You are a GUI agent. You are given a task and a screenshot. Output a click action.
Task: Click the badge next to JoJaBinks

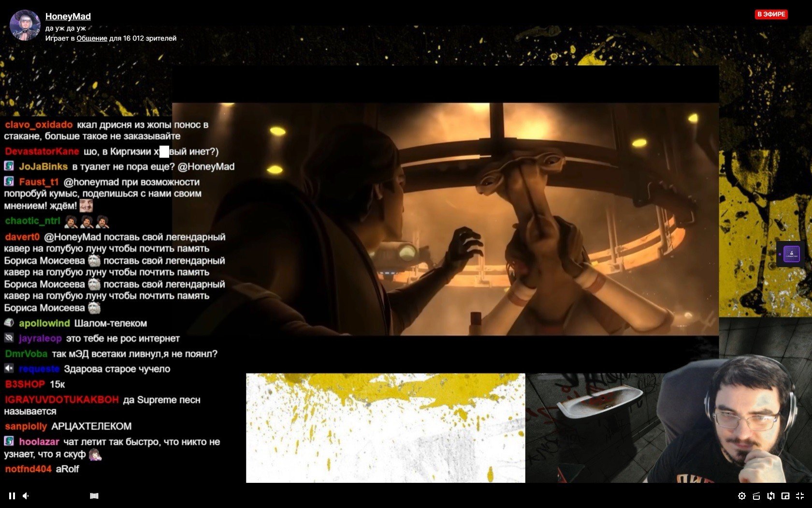[9, 166]
